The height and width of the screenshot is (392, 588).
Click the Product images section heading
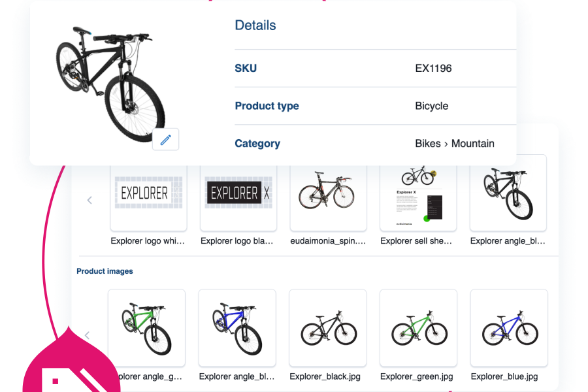pos(105,271)
